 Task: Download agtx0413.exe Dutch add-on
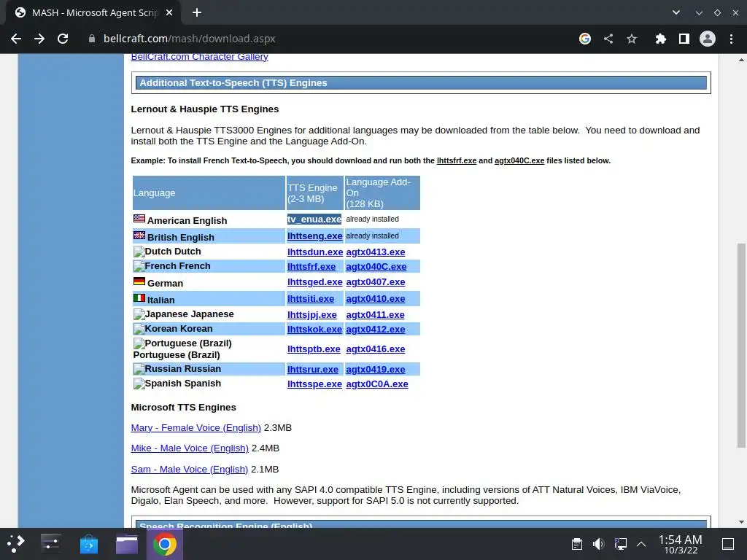376,252
